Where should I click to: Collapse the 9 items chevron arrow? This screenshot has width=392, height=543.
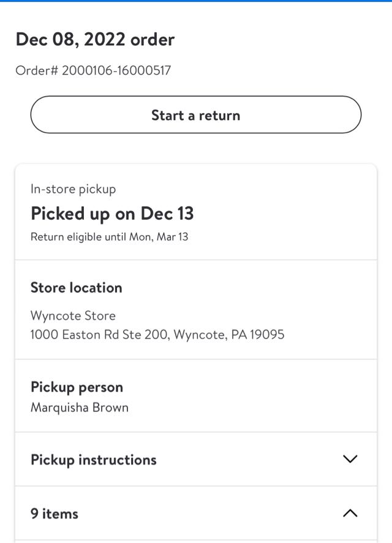coord(350,513)
